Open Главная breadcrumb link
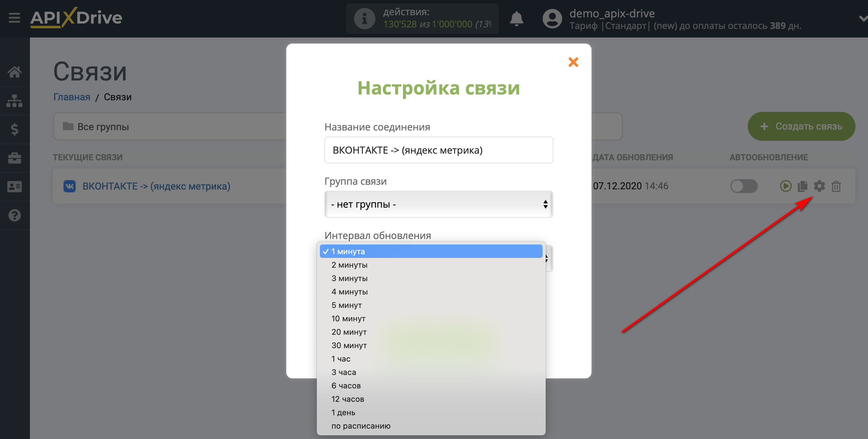The width and height of the screenshot is (868, 439). point(72,97)
